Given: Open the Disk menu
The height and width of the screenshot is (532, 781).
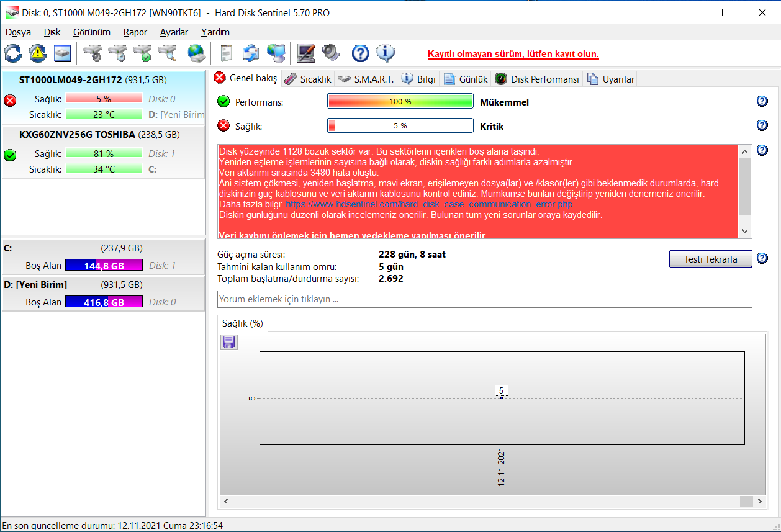Looking at the screenshot, I should [x=52, y=32].
